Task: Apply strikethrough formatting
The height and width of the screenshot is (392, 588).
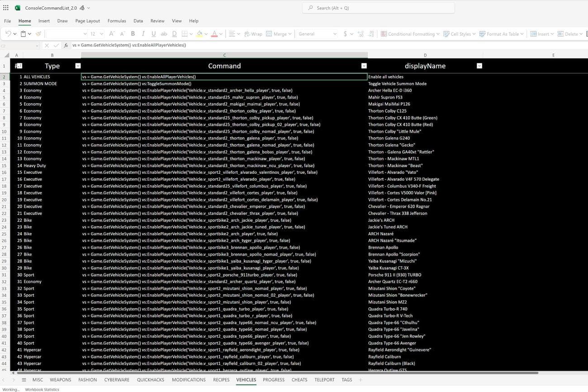Action: pyautogui.click(x=164, y=34)
